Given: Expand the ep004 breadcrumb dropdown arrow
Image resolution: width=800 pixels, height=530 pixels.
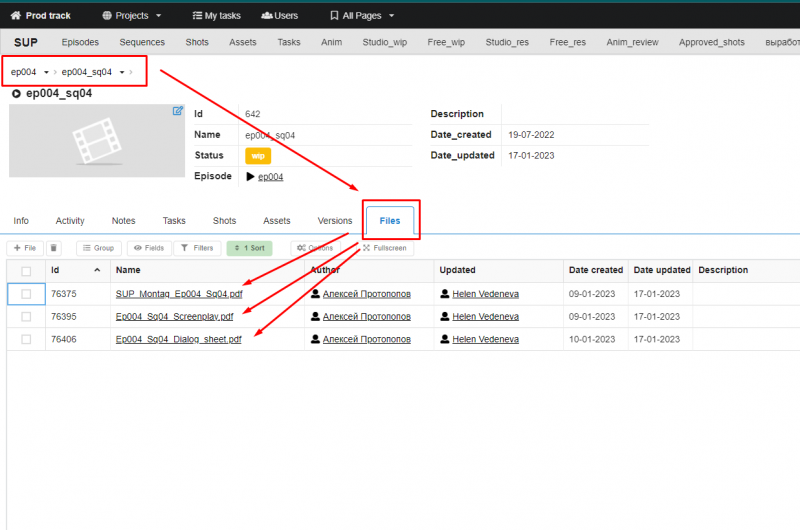Looking at the screenshot, I should click(x=46, y=72).
